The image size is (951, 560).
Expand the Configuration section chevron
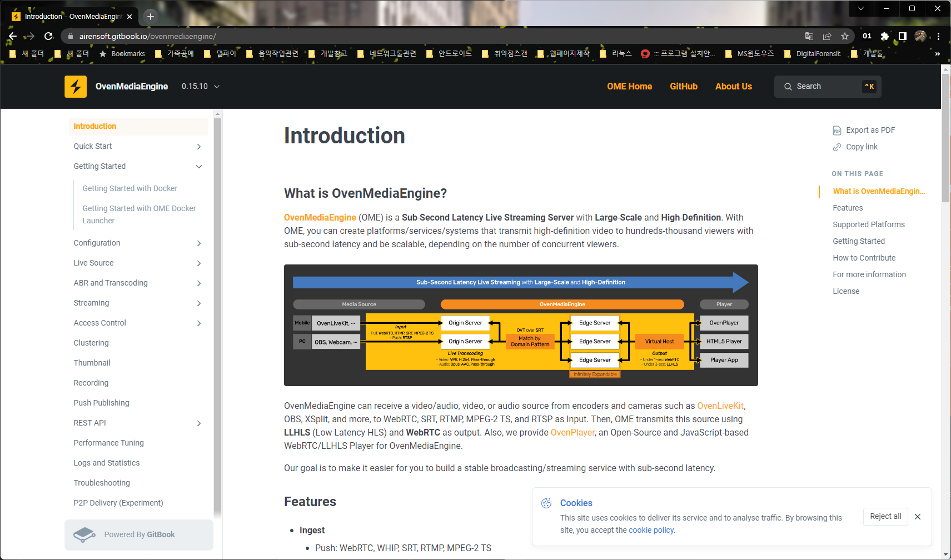pos(199,243)
